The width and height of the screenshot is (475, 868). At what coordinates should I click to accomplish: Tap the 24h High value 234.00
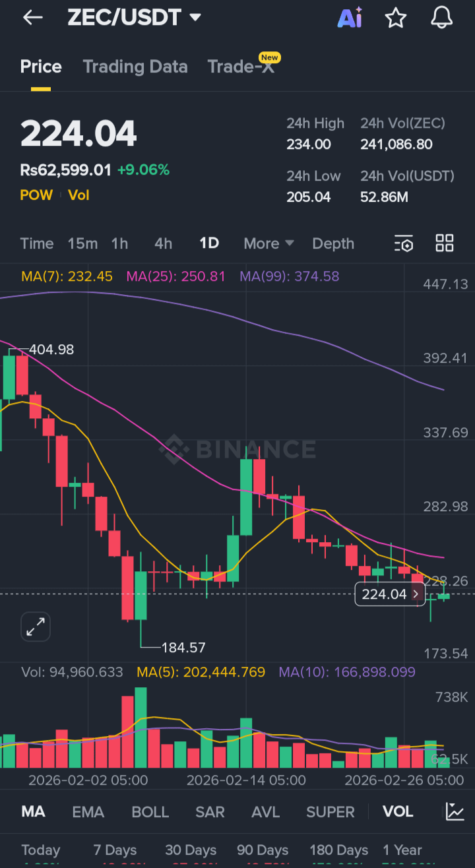coord(308,144)
